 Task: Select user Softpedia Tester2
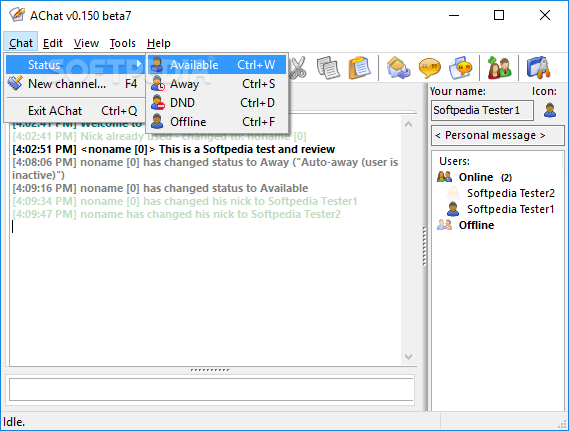(511, 193)
